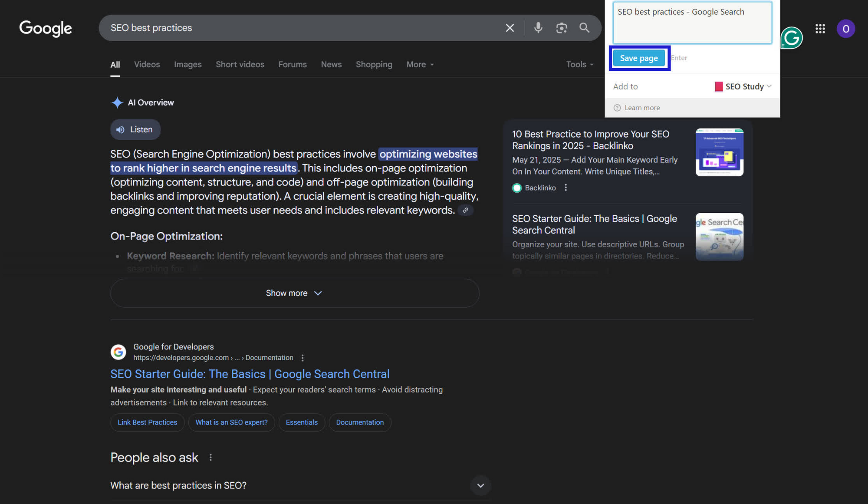Click the link icon after the AI summary

(465, 210)
